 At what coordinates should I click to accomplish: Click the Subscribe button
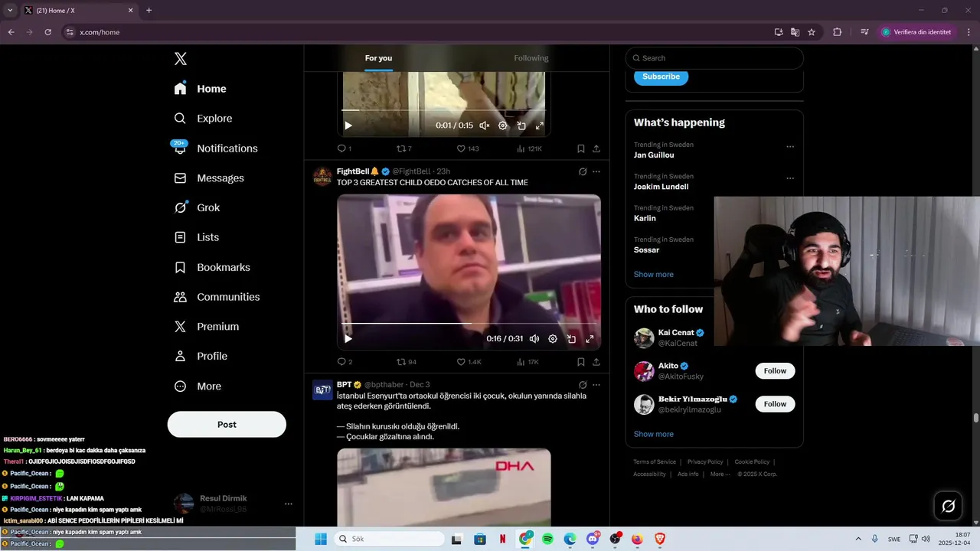tap(661, 77)
